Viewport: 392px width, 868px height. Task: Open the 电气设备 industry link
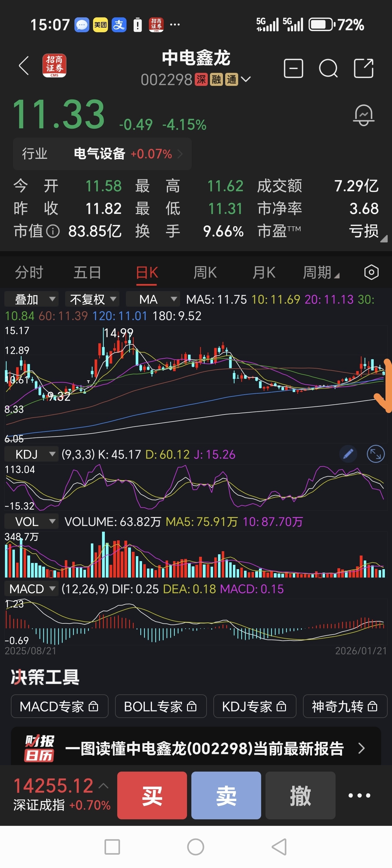(x=102, y=154)
